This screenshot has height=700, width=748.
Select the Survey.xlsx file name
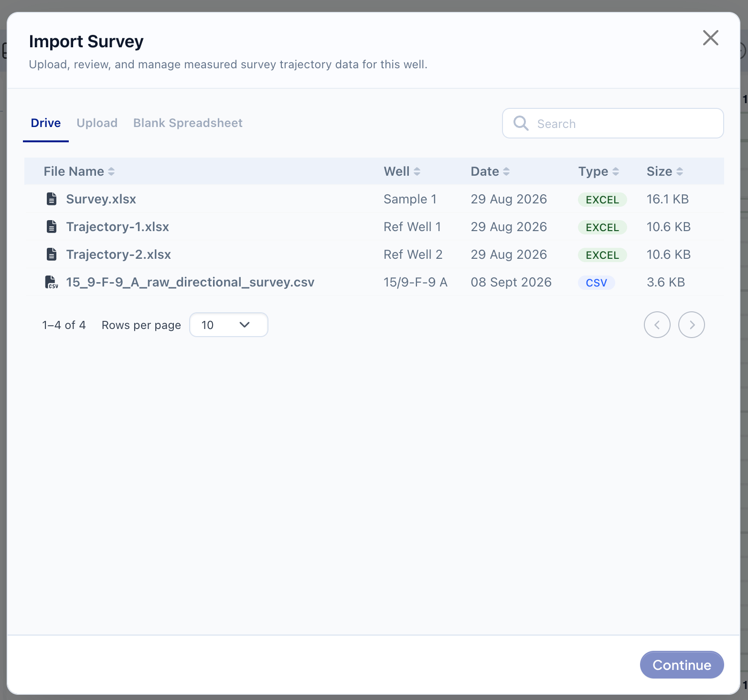(101, 199)
